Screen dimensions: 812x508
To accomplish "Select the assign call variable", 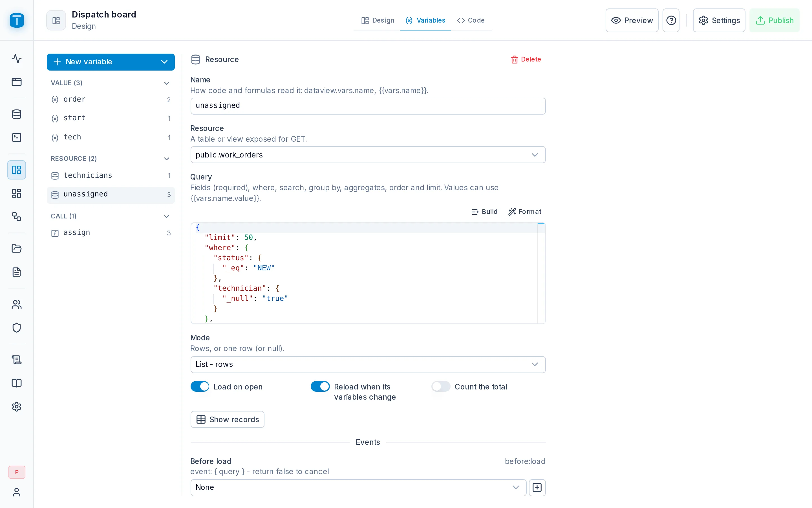I will click(111, 233).
